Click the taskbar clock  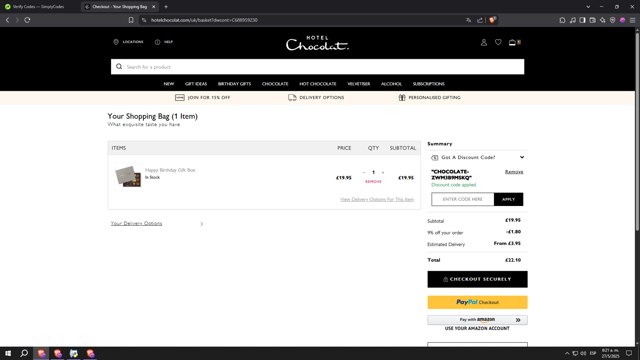coord(610,353)
